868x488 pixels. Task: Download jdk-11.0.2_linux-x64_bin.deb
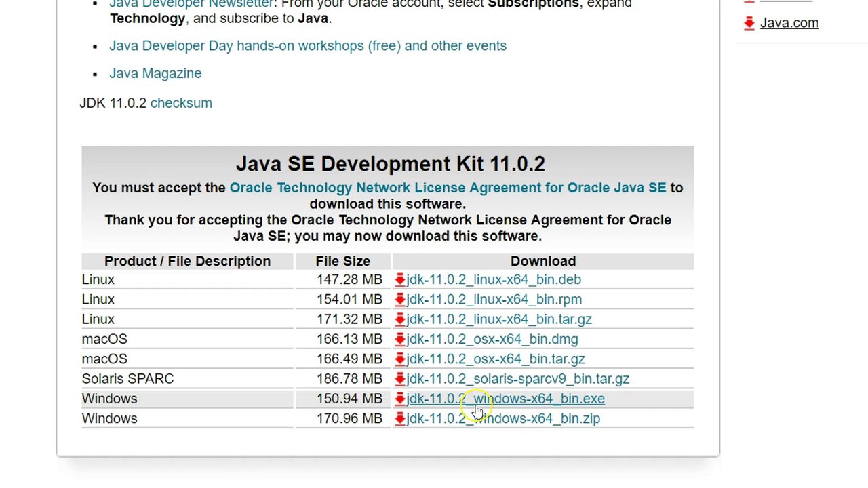(x=494, y=279)
